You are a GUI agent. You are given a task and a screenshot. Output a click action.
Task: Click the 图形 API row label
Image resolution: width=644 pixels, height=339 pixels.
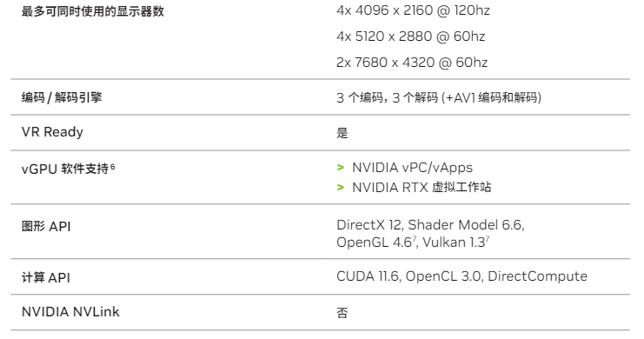(46, 226)
